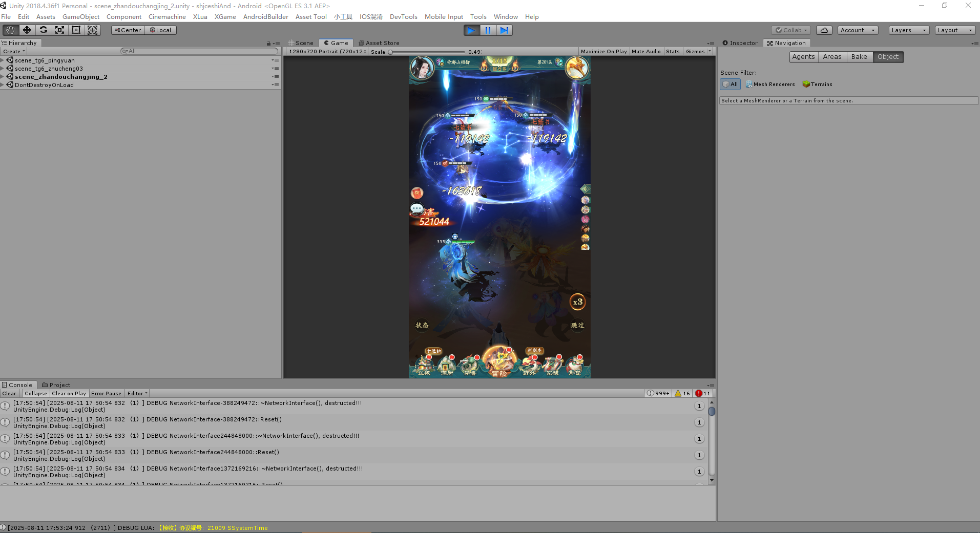Open the Layers dropdown

pyautogui.click(x=909, y=30)
